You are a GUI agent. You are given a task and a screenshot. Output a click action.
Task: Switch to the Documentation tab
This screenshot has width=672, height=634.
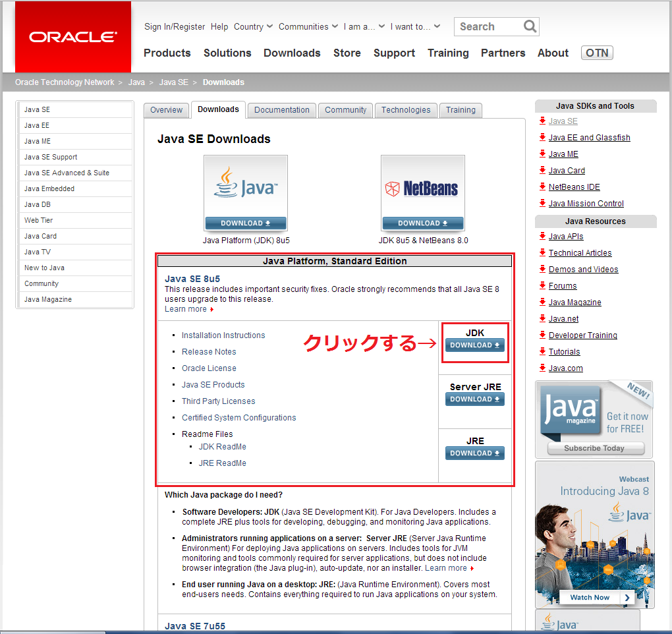coord(281,110)
